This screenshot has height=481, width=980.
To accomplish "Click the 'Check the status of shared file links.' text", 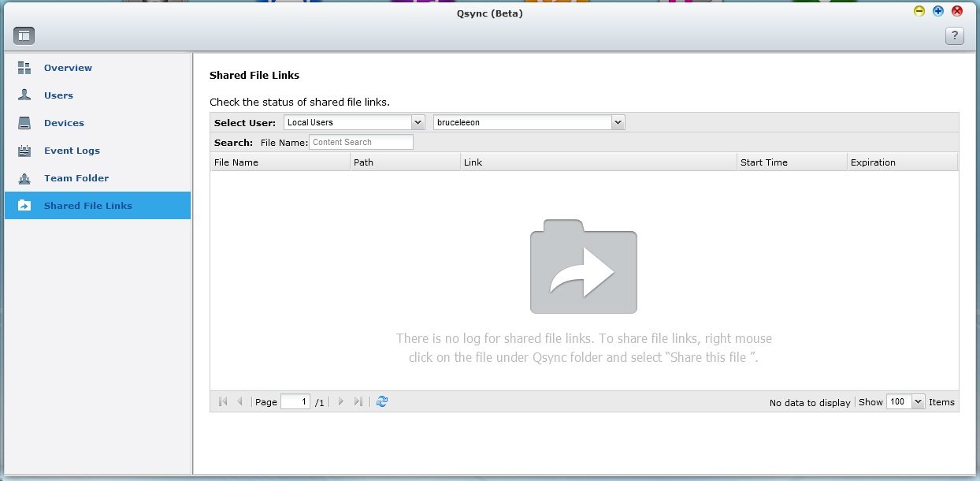I will 299,102.
